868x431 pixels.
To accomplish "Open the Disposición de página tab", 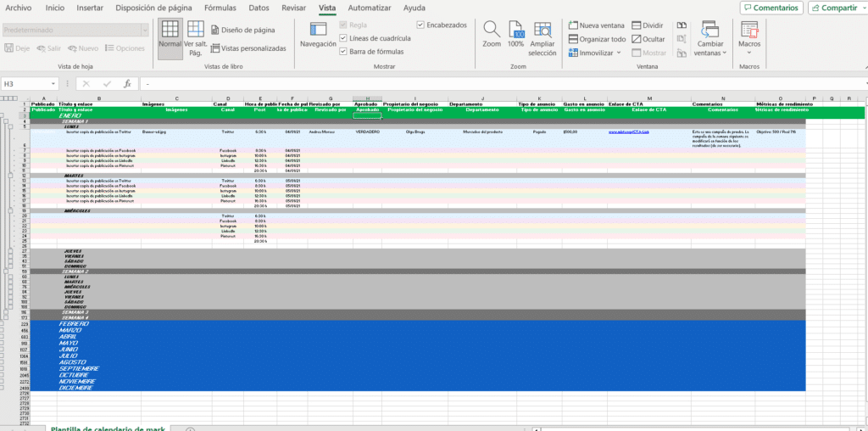I will tap(154, 8).
